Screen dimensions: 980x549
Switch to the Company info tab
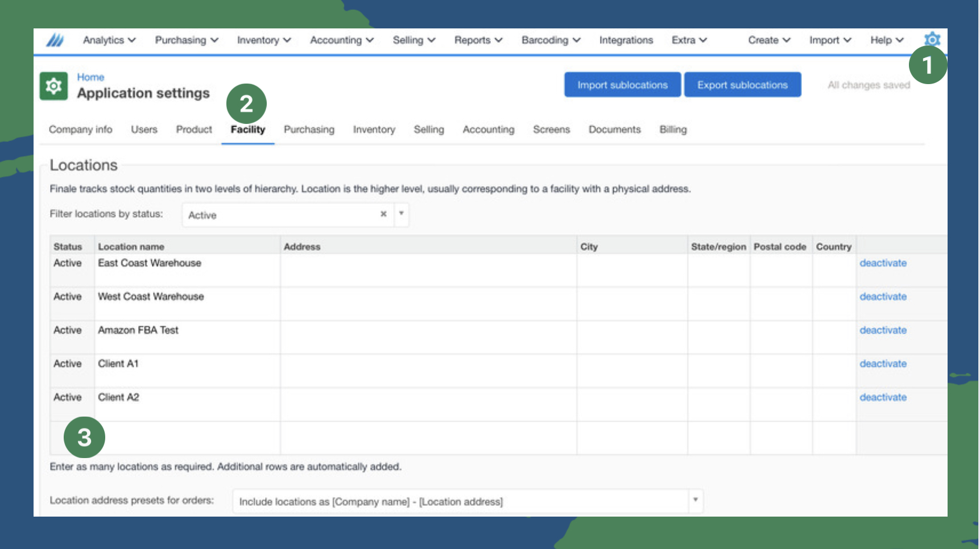(80, 130)
